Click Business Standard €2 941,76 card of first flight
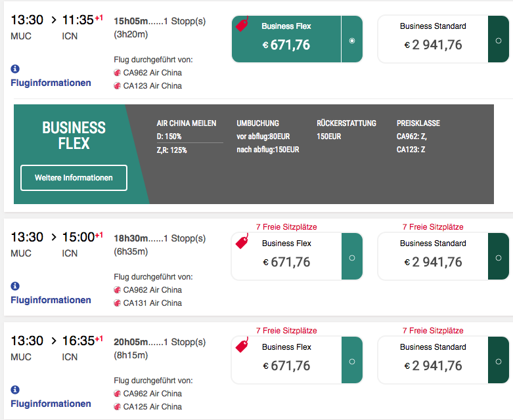The image size is (513, 420). pos(433,39)
